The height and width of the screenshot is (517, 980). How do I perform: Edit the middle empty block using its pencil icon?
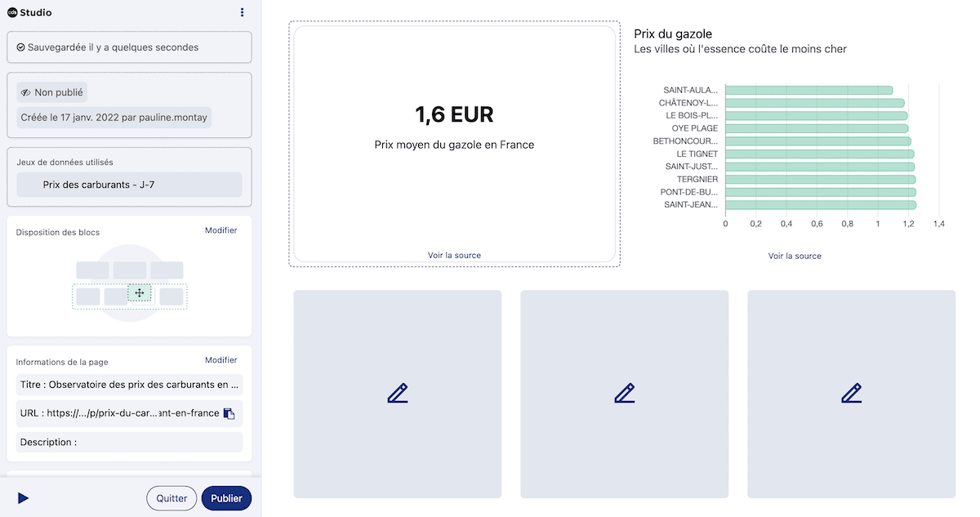click(625, 394)
